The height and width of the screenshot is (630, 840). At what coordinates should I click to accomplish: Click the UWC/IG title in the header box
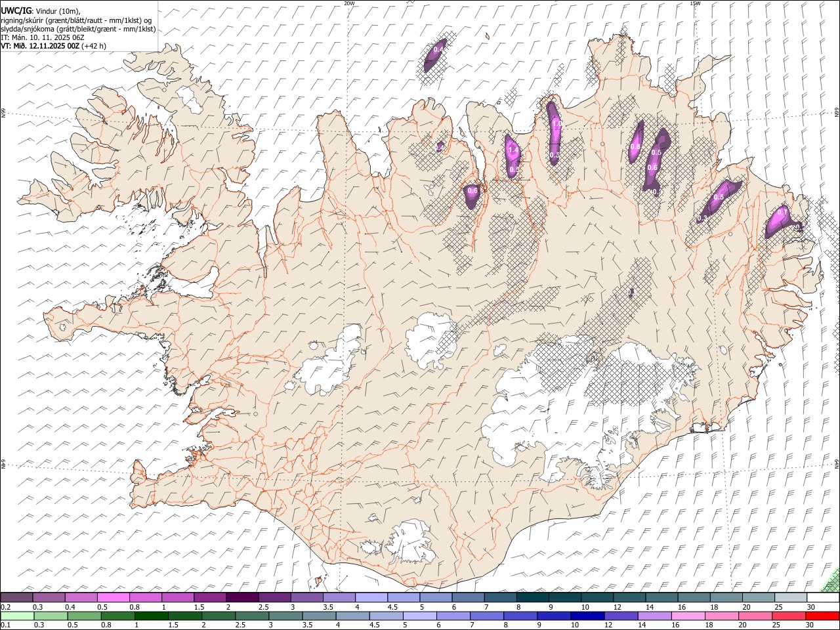16,10
